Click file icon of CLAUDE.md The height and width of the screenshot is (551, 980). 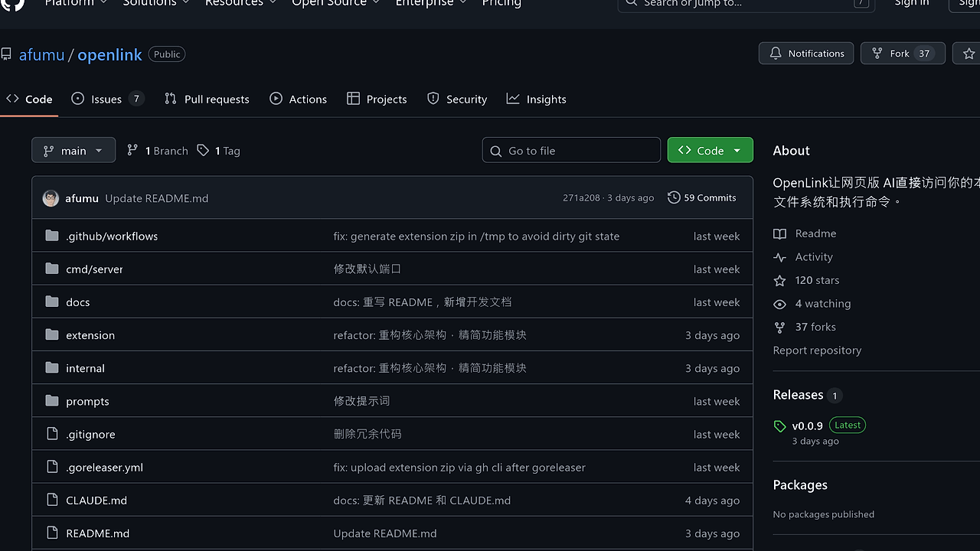[x=52, y=500]
